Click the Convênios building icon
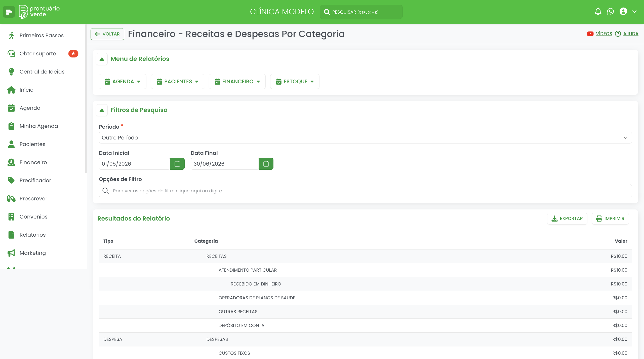The image size is (644, 359). click(11, 217)
